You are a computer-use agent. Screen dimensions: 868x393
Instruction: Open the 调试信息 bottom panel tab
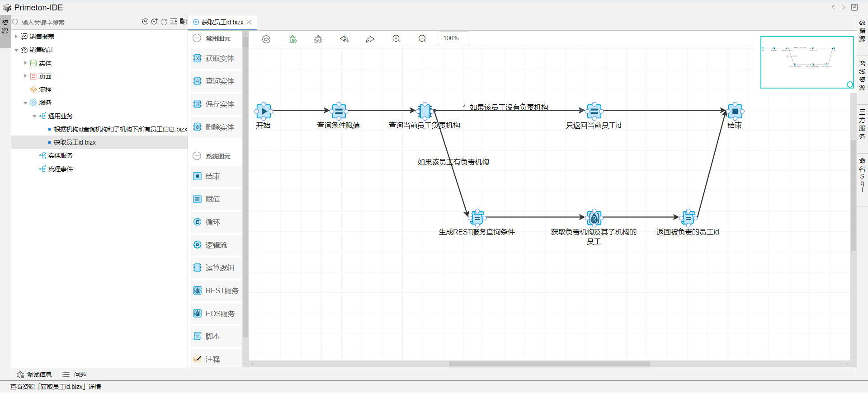tap(34, 374)
